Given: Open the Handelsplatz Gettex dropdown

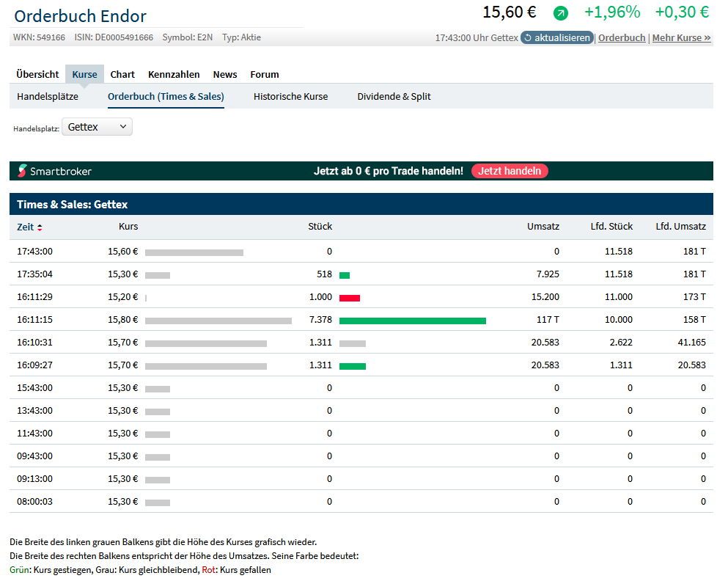Looking at the screenshot, I should (x=97, y=127).
